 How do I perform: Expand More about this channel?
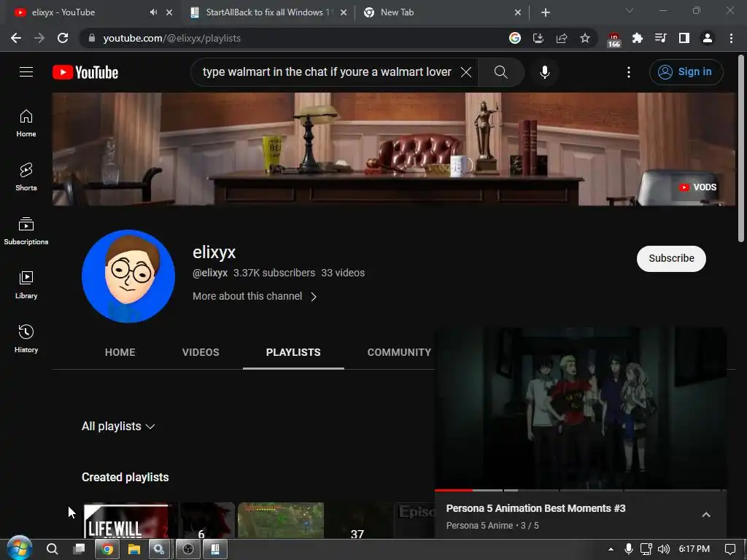point(255,296)
